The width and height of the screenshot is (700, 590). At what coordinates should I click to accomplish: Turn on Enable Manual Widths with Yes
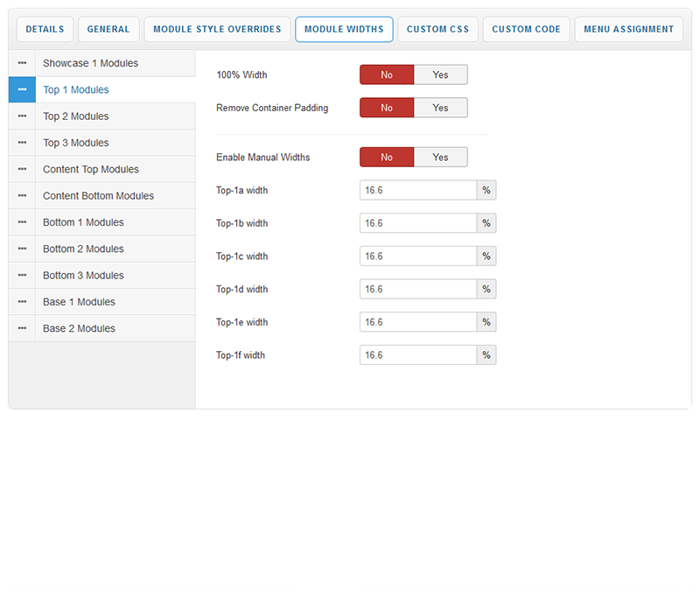tap(440, 158)
